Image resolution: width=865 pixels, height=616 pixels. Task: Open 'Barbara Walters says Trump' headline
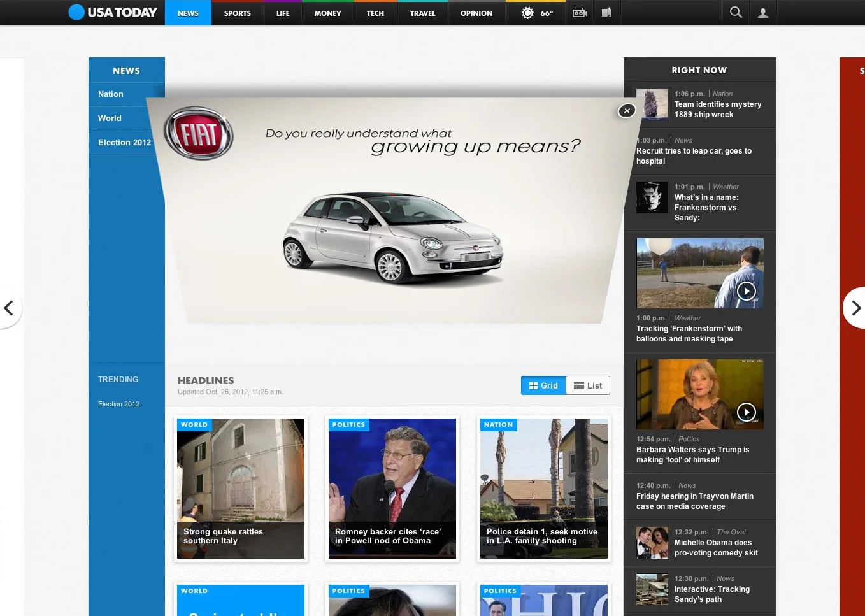(693, 455)
